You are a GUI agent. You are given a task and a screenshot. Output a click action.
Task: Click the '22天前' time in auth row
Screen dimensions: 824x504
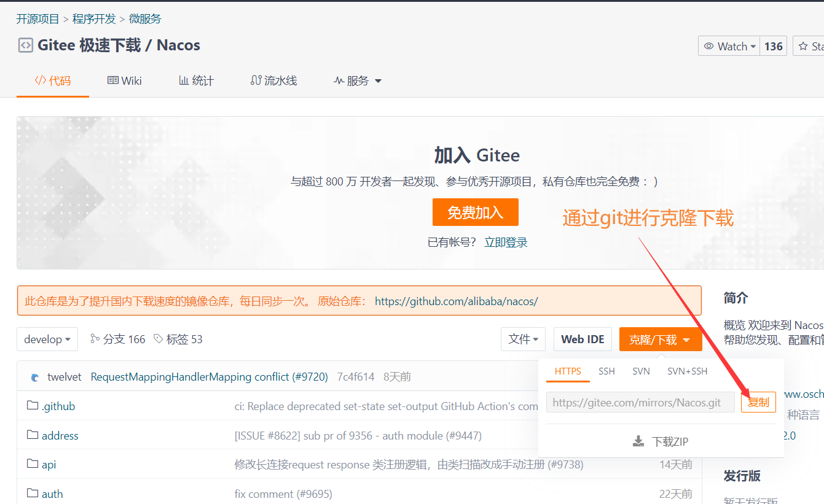coord(676,494)
